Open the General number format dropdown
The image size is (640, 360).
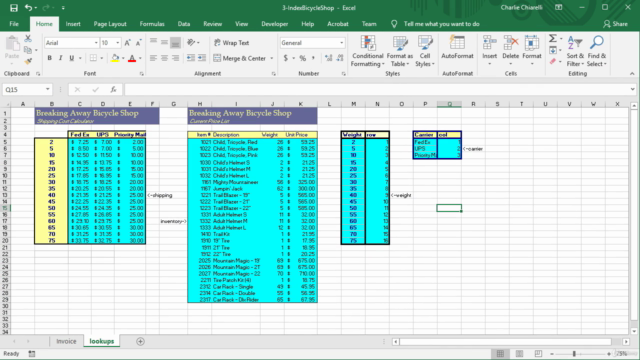pos(342,43)
